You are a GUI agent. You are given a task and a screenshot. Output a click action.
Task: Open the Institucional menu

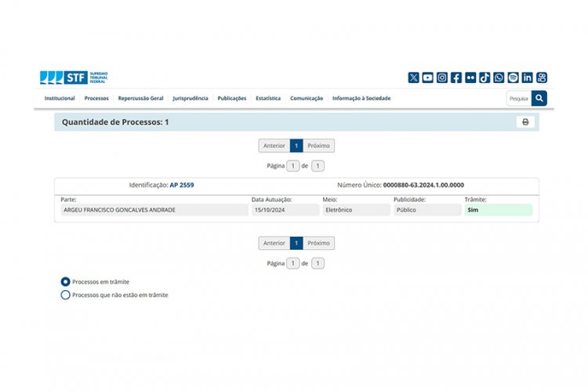(60, 99)
